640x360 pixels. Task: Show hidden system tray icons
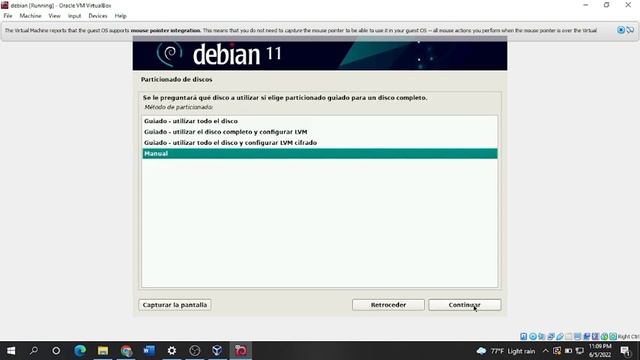tap(545, 351)
